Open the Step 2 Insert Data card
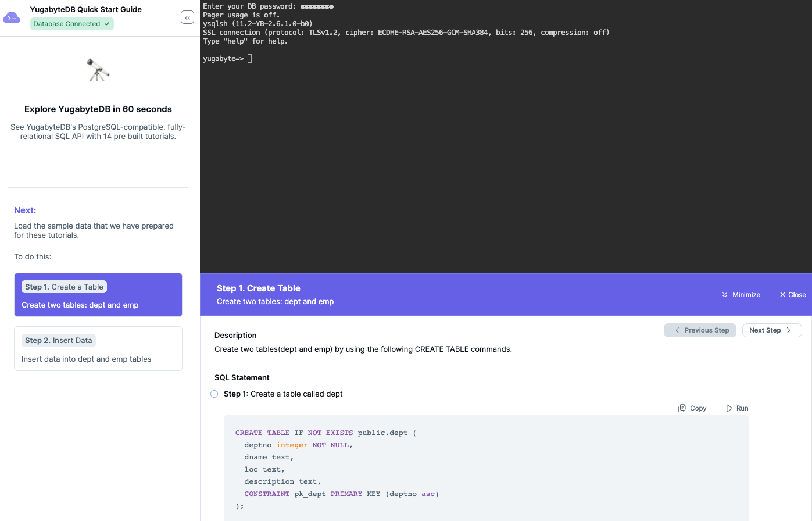812x521 pixels. [98, 348]
